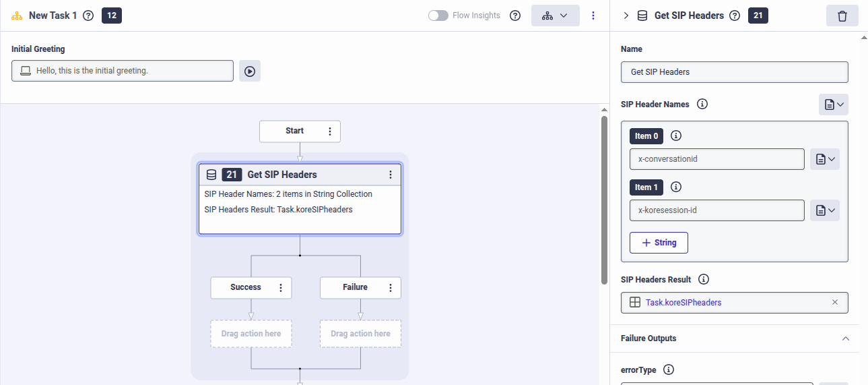Screen dimensions: 868x385
Task: Open the Start node options menu
Action: click(x=330, y=131)
